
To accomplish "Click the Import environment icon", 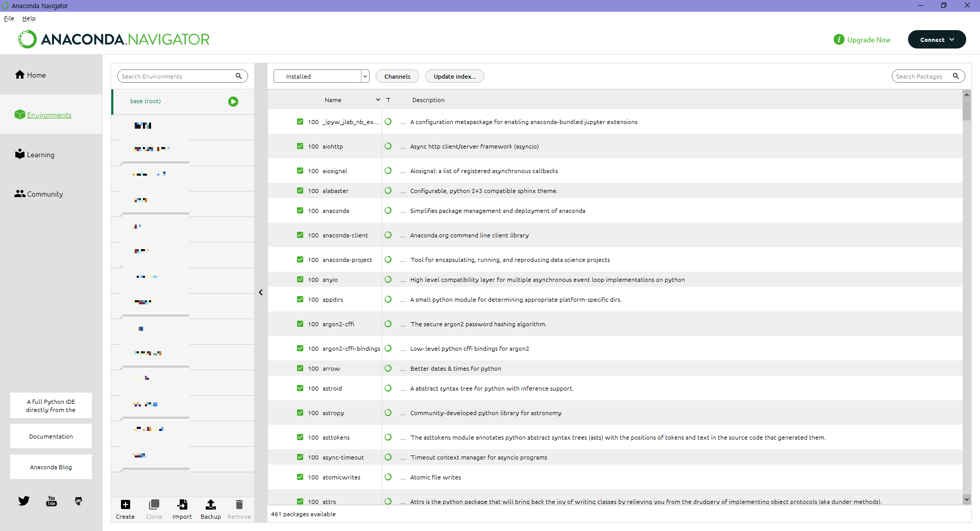I will (x=182, y=504).
